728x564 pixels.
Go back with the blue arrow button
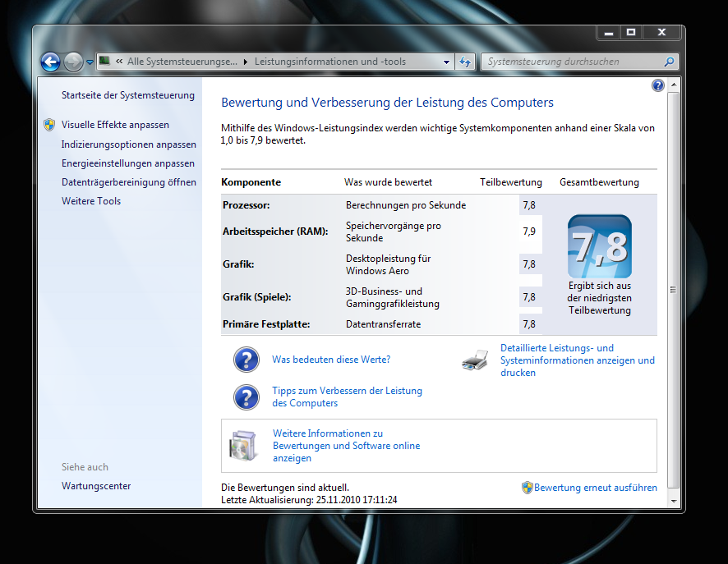[x=50, y=62]
